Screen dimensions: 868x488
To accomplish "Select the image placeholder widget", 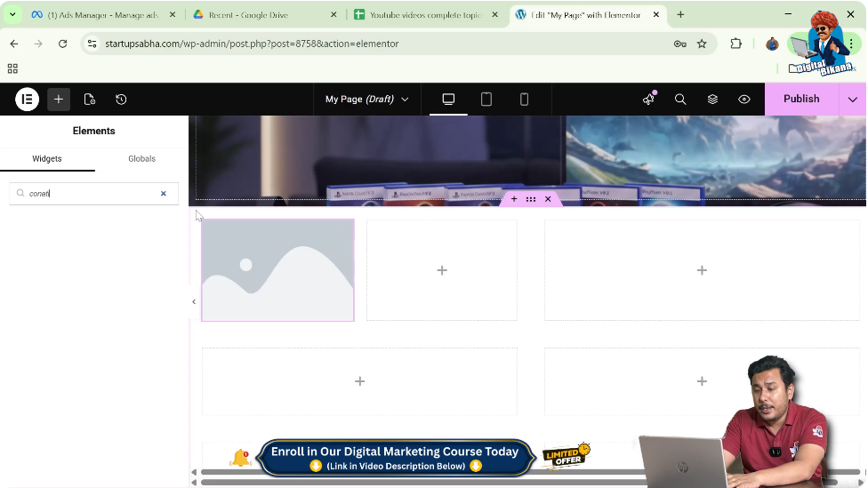I will [277, 270].
